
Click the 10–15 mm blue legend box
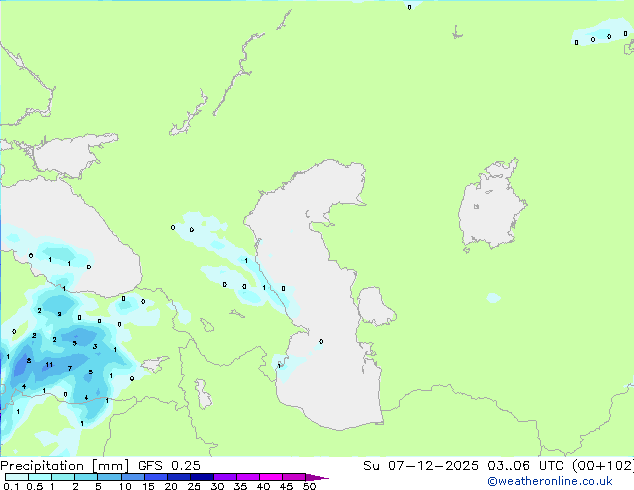click(133, 477)
